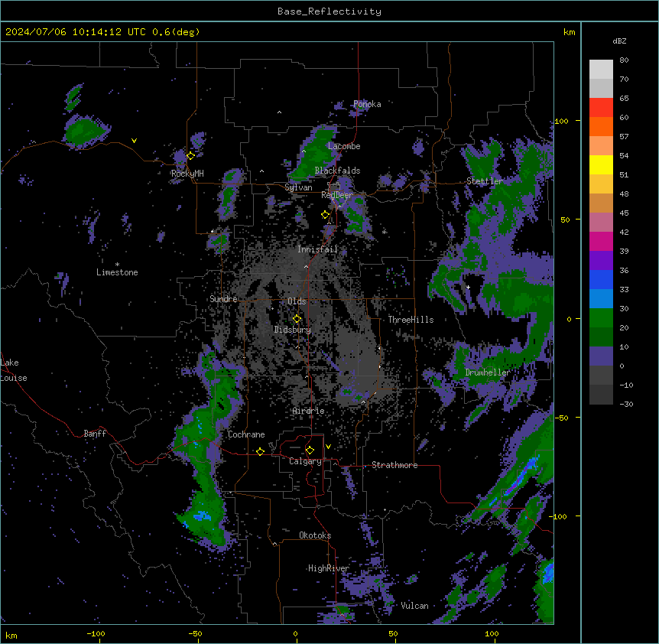Click the Base_Reflectivity title text
The width and height of the screenshot is (659, 644).
[x=329, y=11]
